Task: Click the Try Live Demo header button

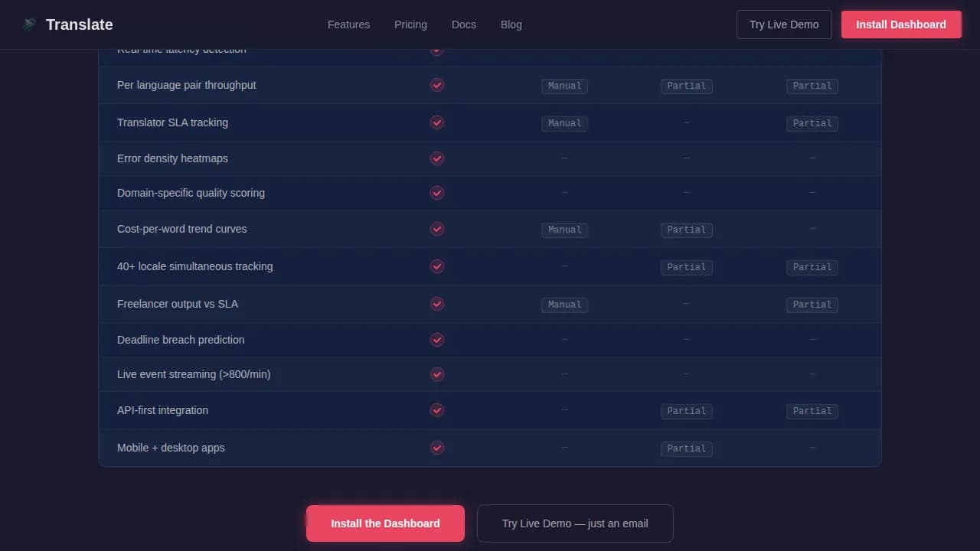Action: tap(784, 24)
